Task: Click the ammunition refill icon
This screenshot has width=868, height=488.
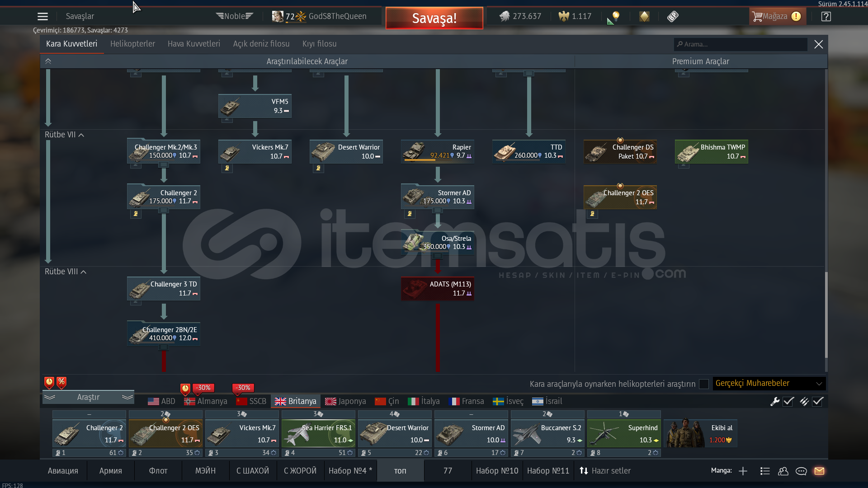Action: click(x=804, y=401)
